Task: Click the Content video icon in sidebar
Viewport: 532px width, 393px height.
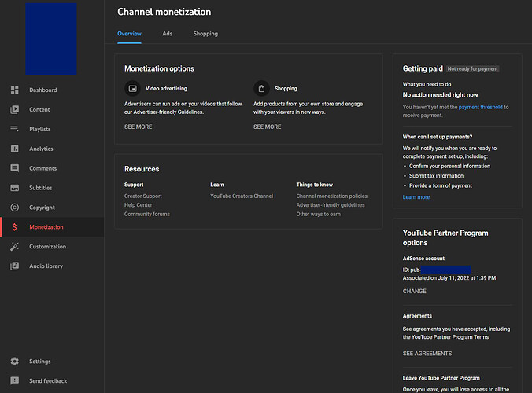Action: coord(15,109)
